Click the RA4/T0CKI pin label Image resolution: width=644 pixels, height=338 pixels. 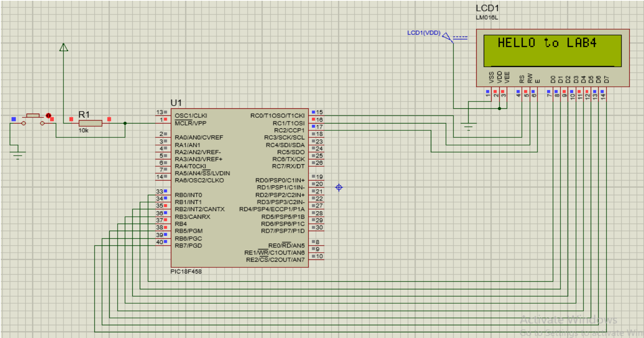pyautogui.click(x=190, y=167)
